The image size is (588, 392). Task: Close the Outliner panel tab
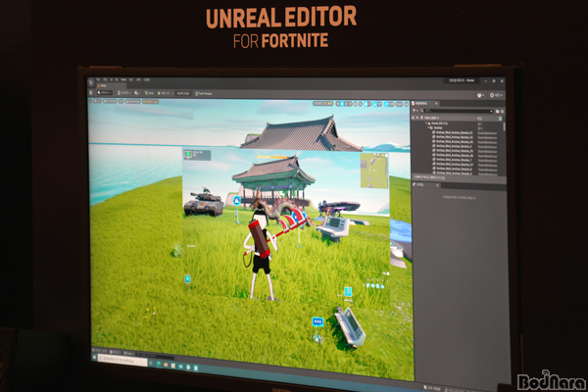pyautogui.click(x=436, y=103)
